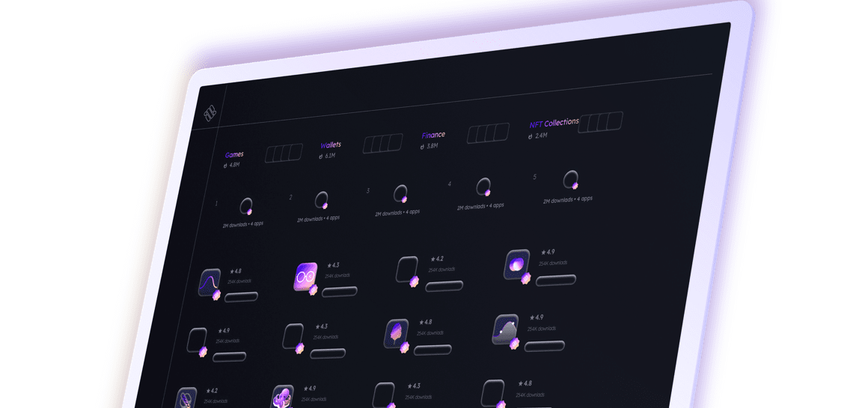Open the glowing sphere app icon rated 4.9
This screenshot has height=408, width=868.
516,264
